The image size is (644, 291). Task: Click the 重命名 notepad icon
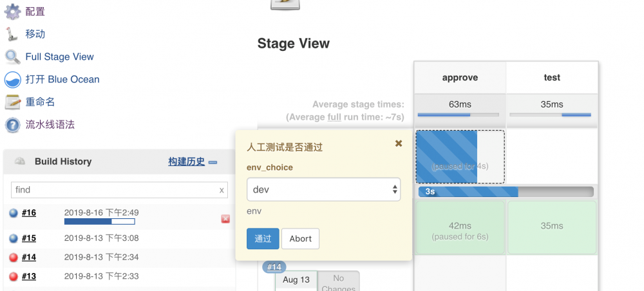click(x=13, y=102)
